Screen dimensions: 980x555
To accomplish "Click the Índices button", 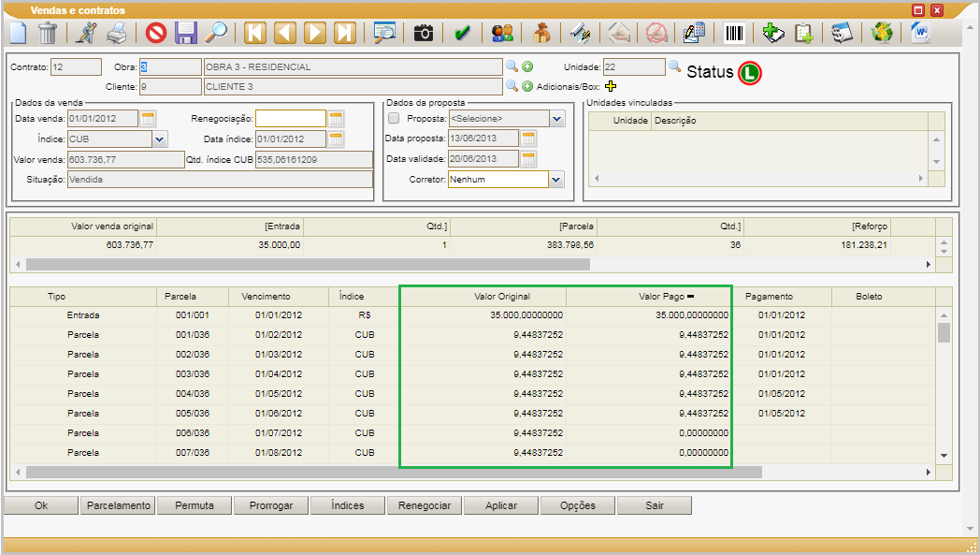I will [348, 505].
